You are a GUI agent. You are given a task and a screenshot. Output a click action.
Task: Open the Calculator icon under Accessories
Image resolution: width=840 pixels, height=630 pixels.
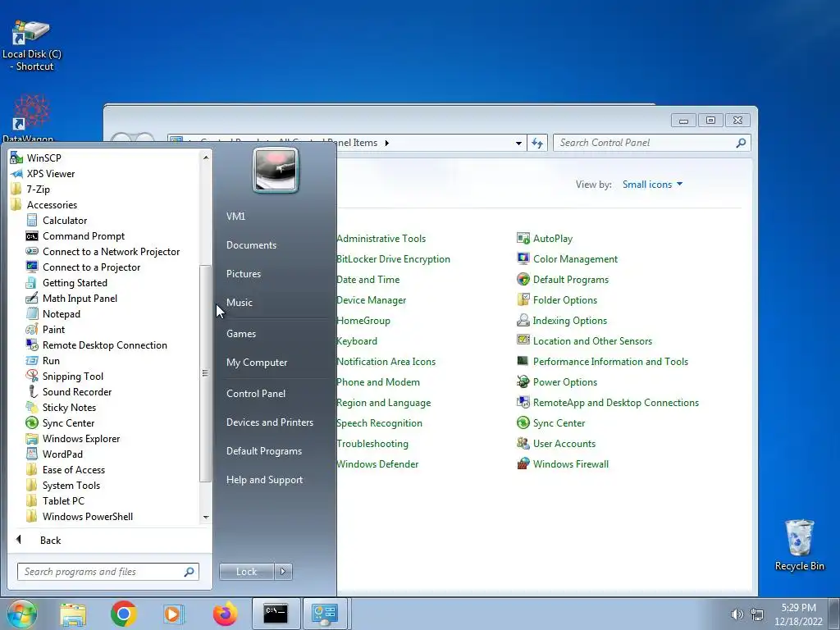(x=32, y=220)
